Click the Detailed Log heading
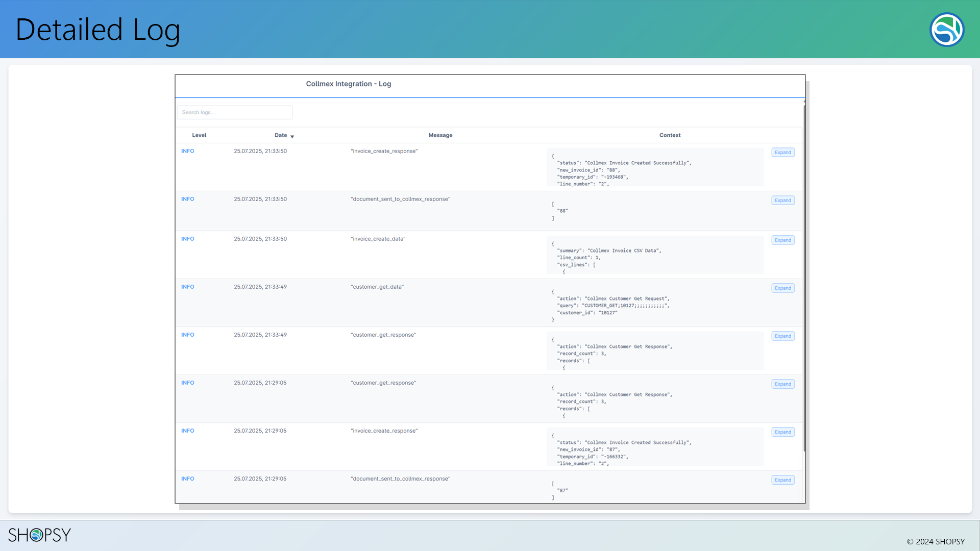Viewport: 980px width, 551px height. [98, 30]
